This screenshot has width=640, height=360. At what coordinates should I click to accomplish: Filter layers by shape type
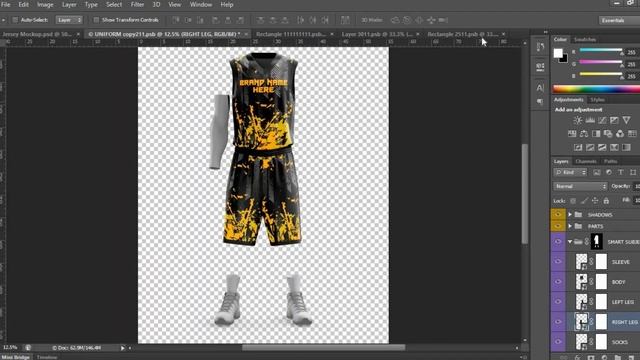click(633, 172)
